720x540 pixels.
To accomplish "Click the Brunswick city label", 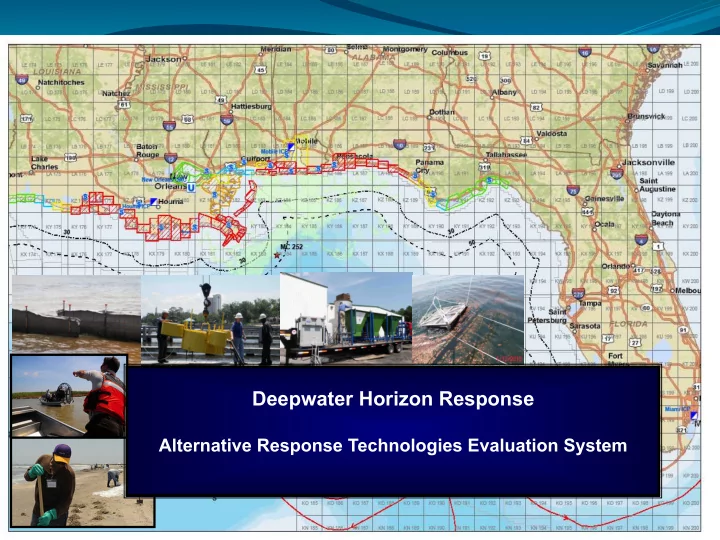I will 646,116.
